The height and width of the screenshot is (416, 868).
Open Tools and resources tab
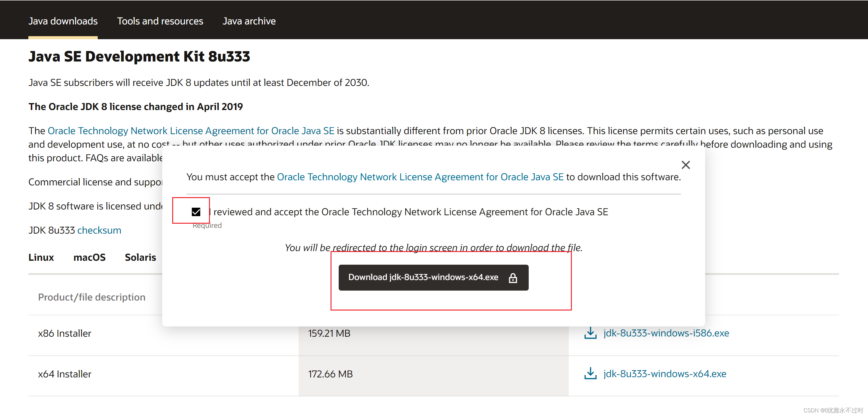point(160,21)
